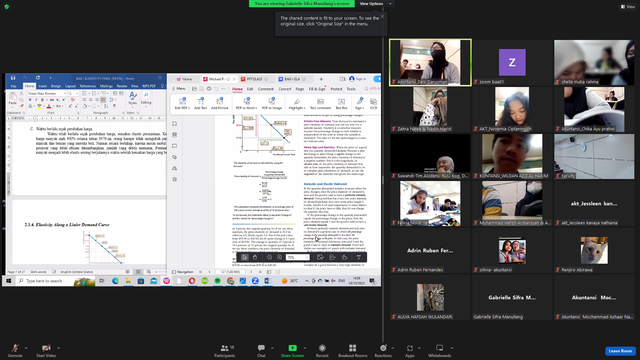Click Text comment tool in WPS PDF
Image resolution: width=640 pixels, height=360 pixels.
(320, 103)
